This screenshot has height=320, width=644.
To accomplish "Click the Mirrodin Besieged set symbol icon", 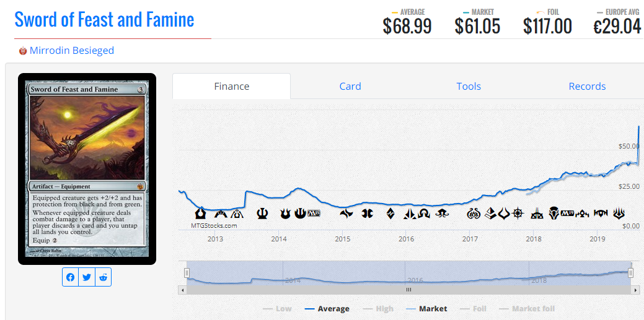I will (x=22, y=51).
